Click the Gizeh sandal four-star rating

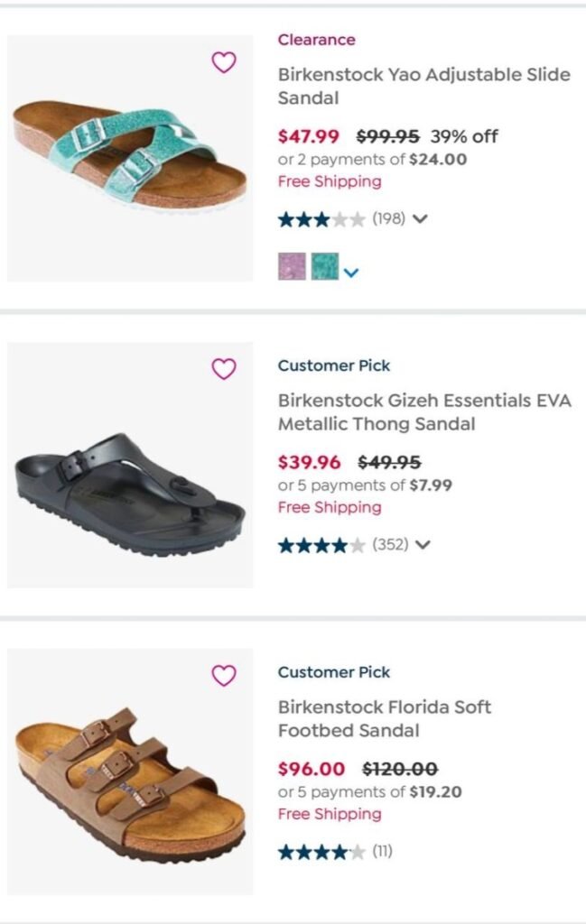pyautogui.click(x=321, y=544)
